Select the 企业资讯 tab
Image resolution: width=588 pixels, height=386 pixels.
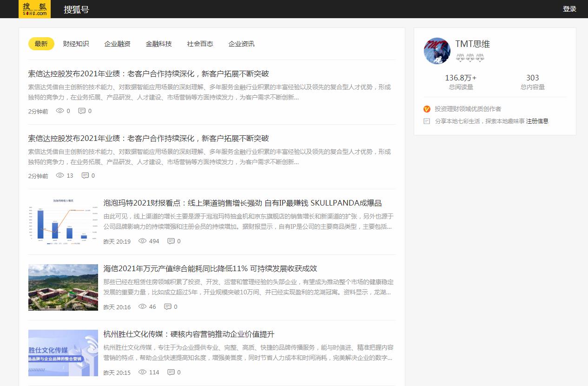tap(242, 44)
